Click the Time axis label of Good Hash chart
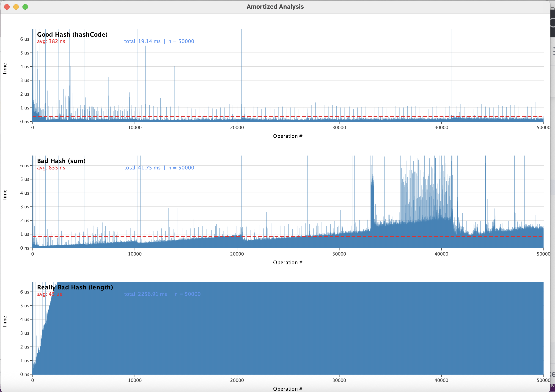 point(5,69)
